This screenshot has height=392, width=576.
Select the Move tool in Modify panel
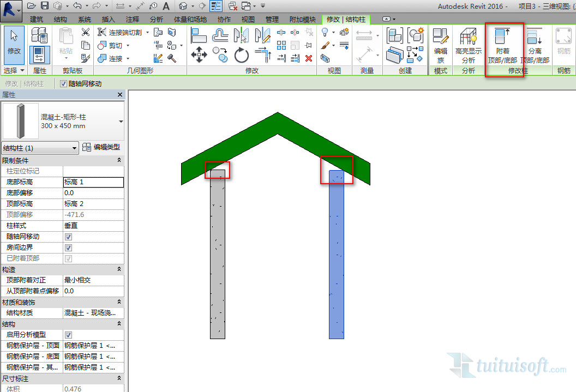pos(199,55)
